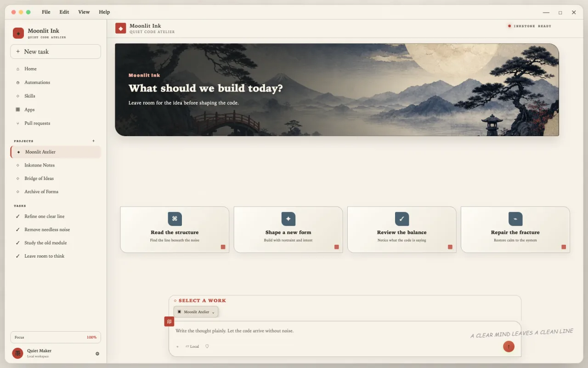The width and height of the screenshot is (588, 368).
Task: Click the Repair the fracture card icon
Action: pos(515,219)
